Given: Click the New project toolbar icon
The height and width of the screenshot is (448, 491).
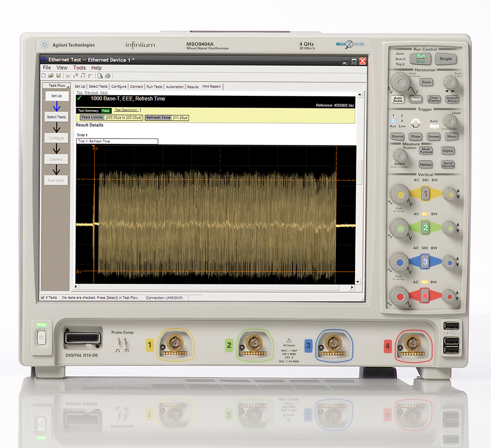Looking at the screenshot, I should [44, 76].
